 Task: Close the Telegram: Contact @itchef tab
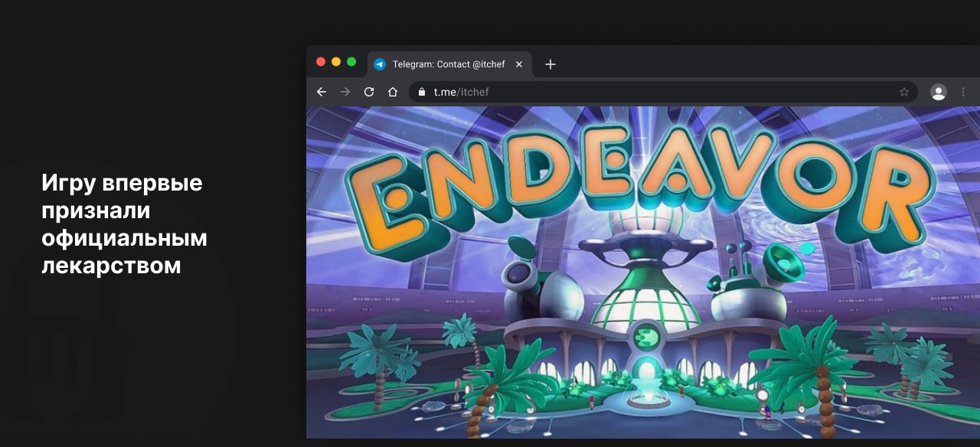click(519, 64)
